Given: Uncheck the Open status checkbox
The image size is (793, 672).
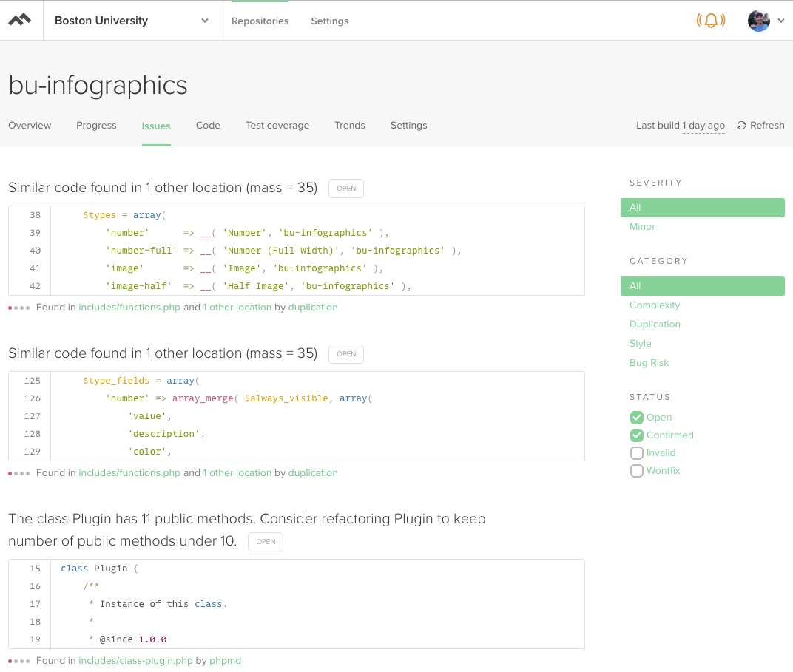Looking at the screenshot, I should pos(637,418).
